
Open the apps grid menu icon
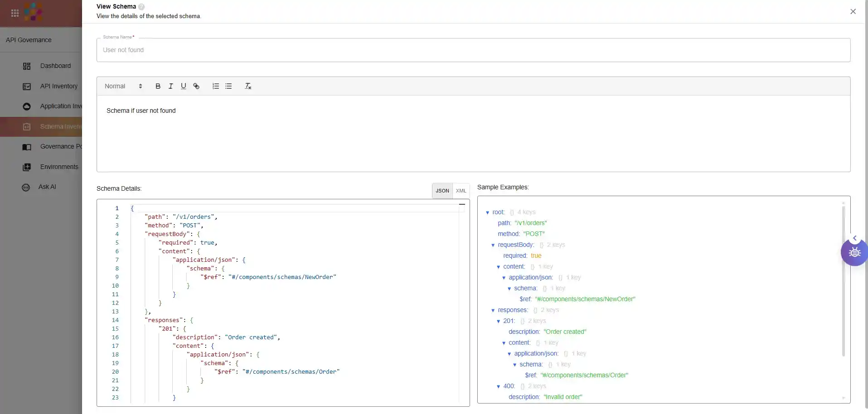[15, 13]
